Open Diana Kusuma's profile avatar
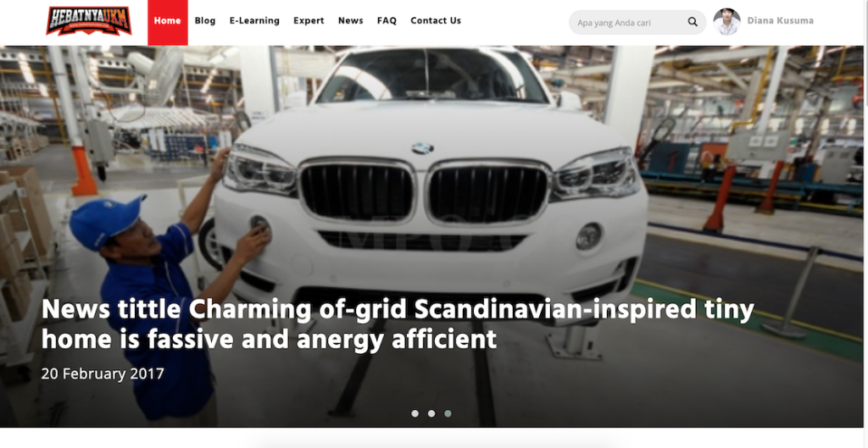 (x=726, y=22)
